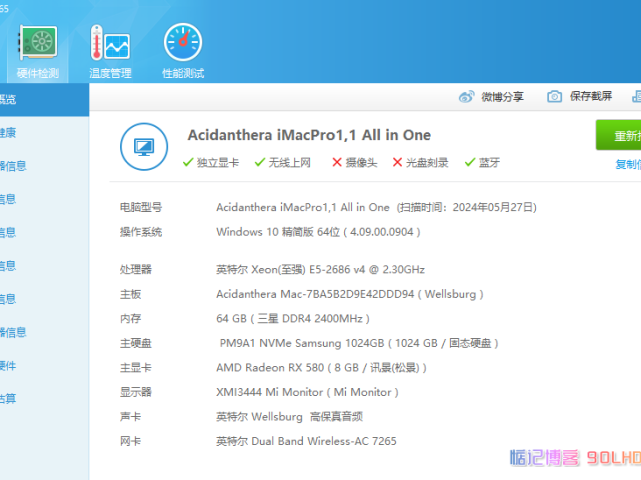
Task: Click the 主板 row label
Action: [x=130, y=294]
